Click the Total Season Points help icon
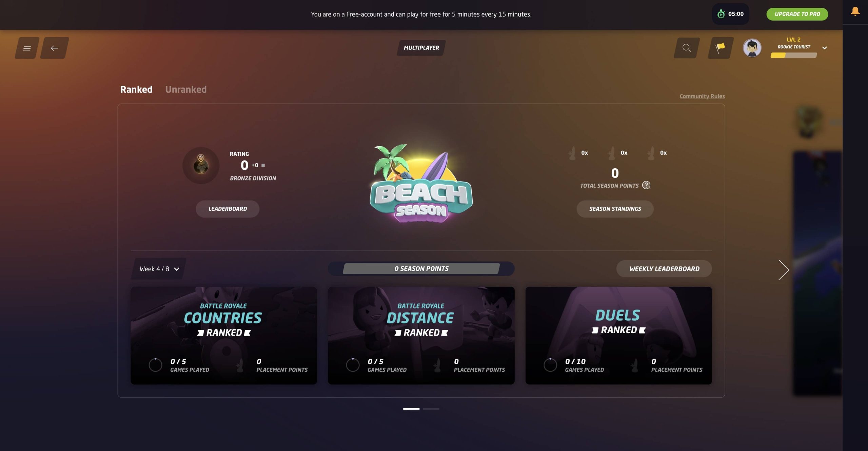868x451 pixels. pos(646,185)
